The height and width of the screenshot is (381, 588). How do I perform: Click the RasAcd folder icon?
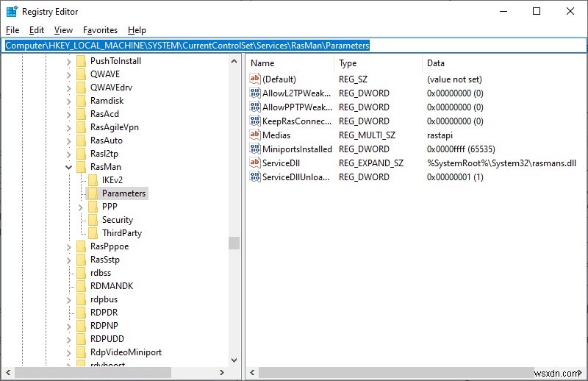pyautogui.click(x=81, y=114)
